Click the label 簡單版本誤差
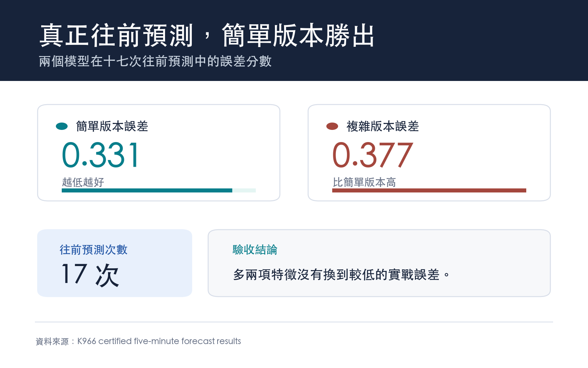Viewport: 588px width, 368px height. [112, 126]
